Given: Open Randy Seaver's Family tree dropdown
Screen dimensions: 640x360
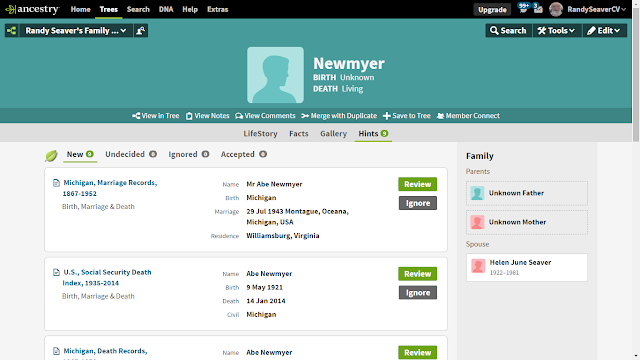Looking at the screenshot, I should [x=76, y=31].
